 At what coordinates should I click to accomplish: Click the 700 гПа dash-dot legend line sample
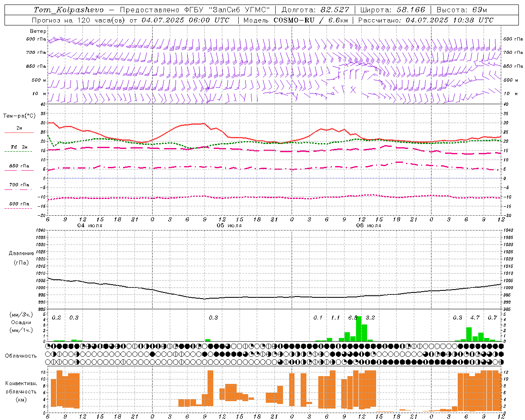18,189
